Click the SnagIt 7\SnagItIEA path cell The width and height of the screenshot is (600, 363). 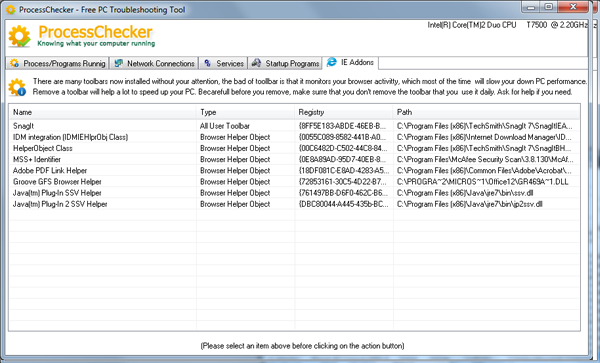tap(485, 126)
